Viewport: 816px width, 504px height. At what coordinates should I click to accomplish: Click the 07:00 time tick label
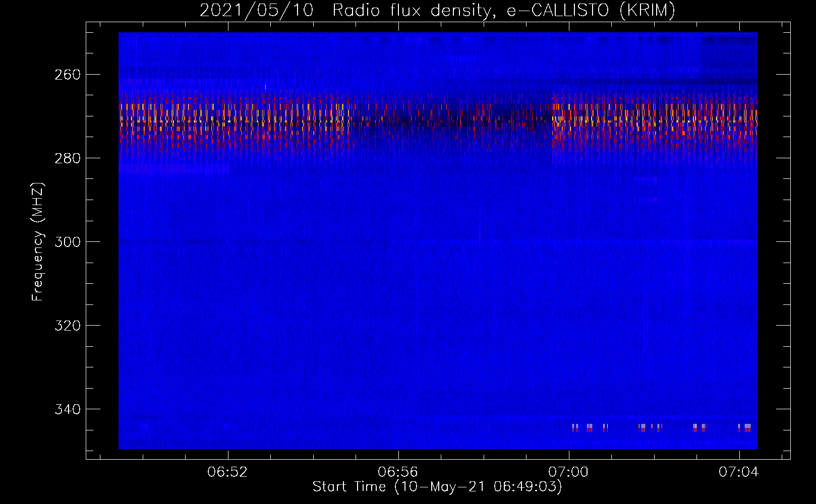click(x=568, y=472)
